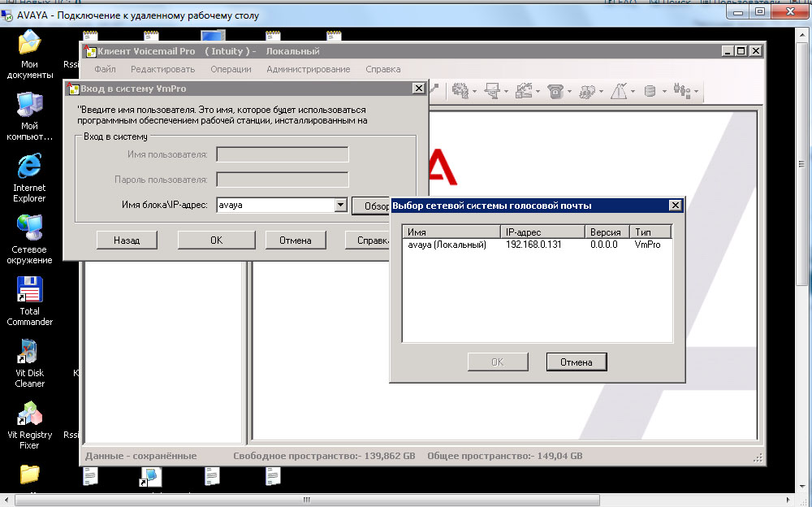Open the Имя блока\IP-адрес combo dropdown arrow
The height and width of the screenshot is (507, 812).
(x=340, y=205)
